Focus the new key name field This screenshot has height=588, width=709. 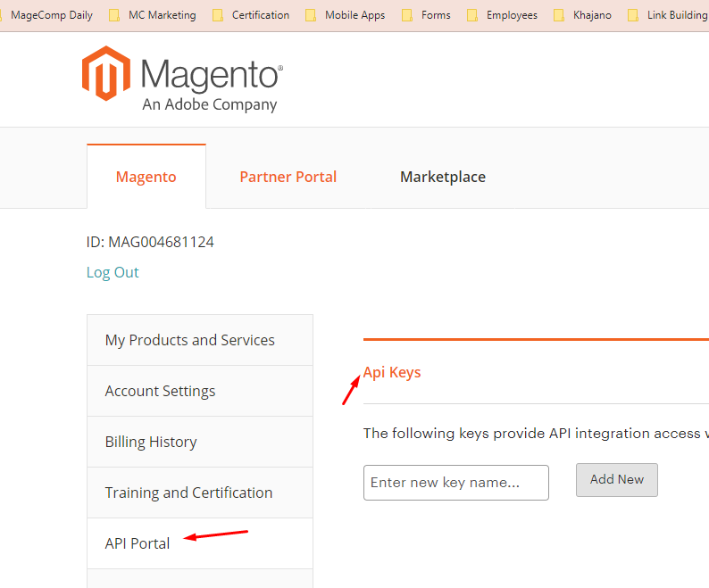tap(456, 483)
